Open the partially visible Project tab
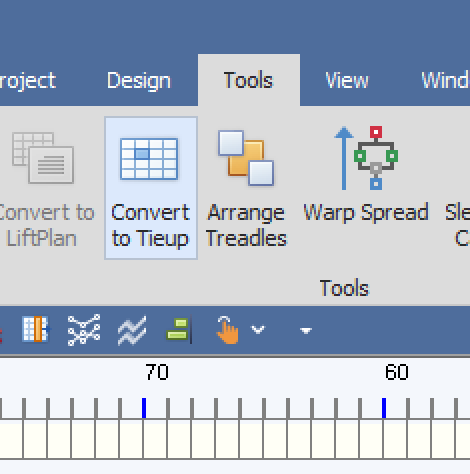This screenshot has height=474, width=470. click(27, 81)
